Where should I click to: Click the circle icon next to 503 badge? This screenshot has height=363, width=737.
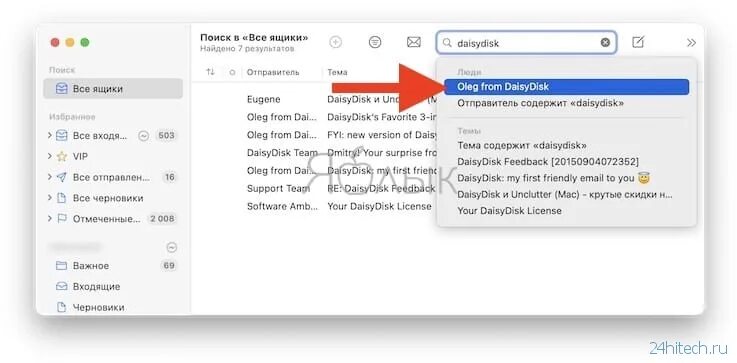pyautogui.click(x=144, y=136)
